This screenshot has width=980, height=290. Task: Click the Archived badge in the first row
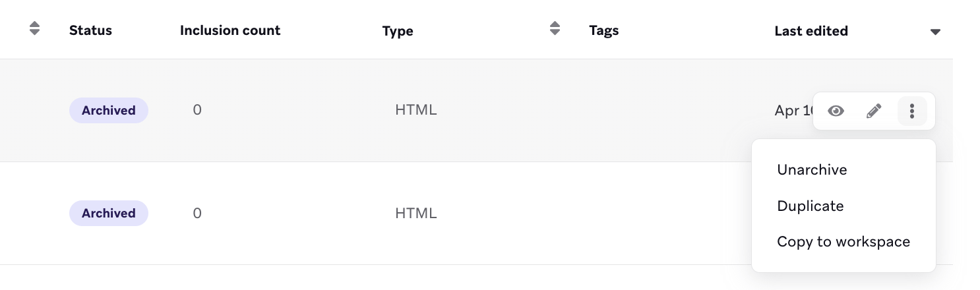click(109, 111)
